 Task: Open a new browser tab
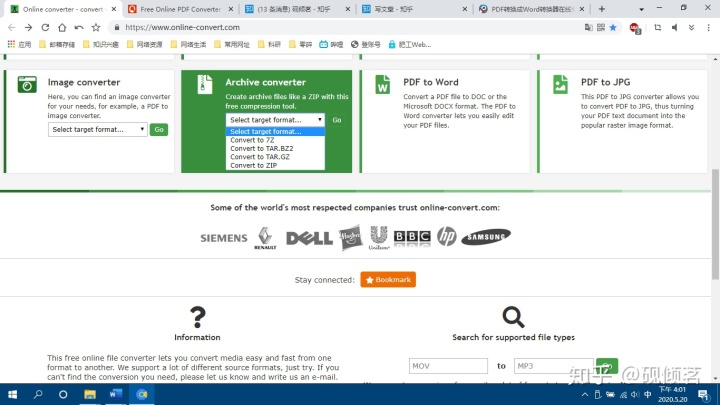point(602,9)
